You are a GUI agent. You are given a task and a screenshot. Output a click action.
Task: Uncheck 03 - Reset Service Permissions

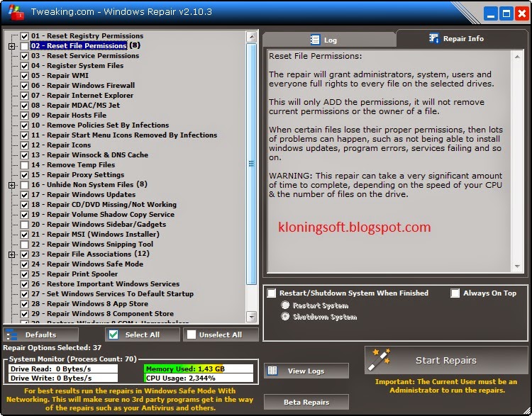tap(24, 56)
